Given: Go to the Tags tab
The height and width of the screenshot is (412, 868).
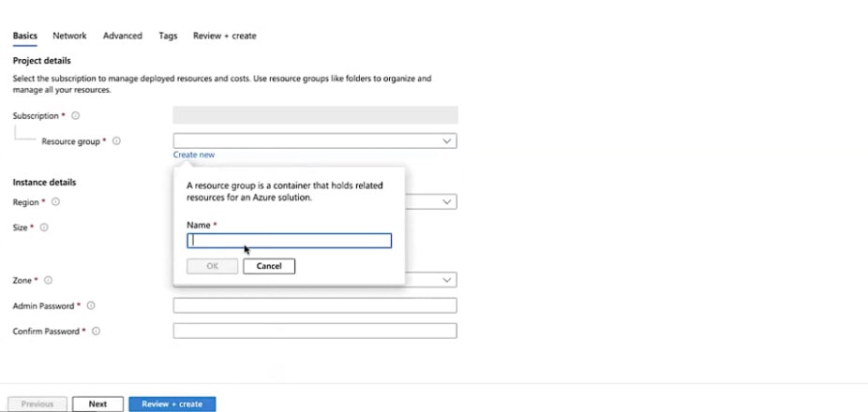Looking at the screenshot, I should (x=168, y=36).
